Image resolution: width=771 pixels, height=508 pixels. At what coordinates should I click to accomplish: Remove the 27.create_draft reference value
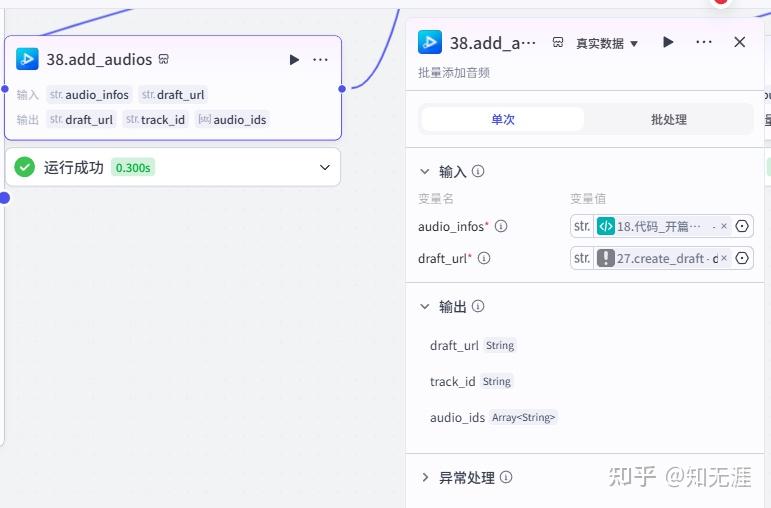(x=724, y=258)
